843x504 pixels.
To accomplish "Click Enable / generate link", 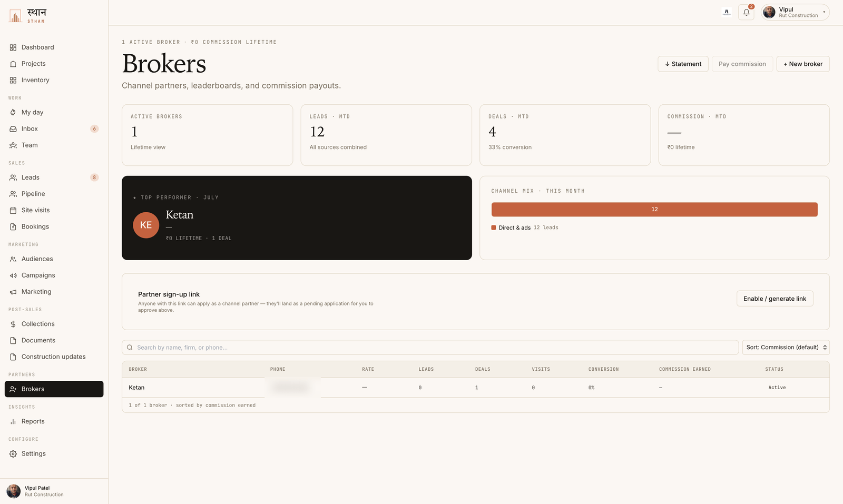I will click(775, 299).
